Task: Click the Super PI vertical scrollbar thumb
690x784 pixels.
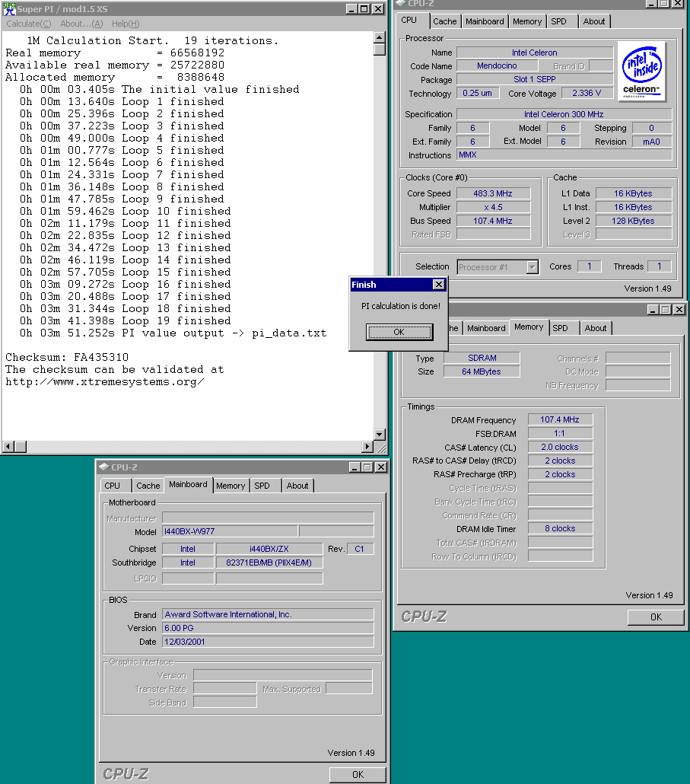Action: [380, 49]
